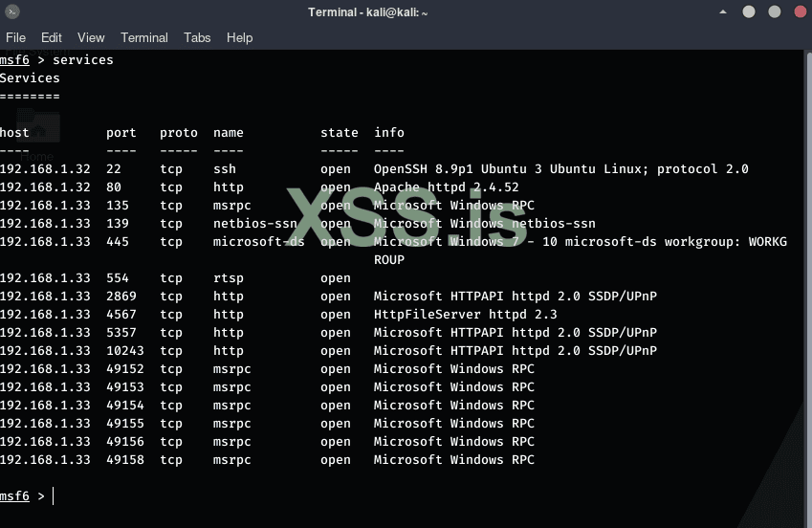The width and height of the screenshot is (812, 528).
Task: Open the View menu
Action: [91, 37]
